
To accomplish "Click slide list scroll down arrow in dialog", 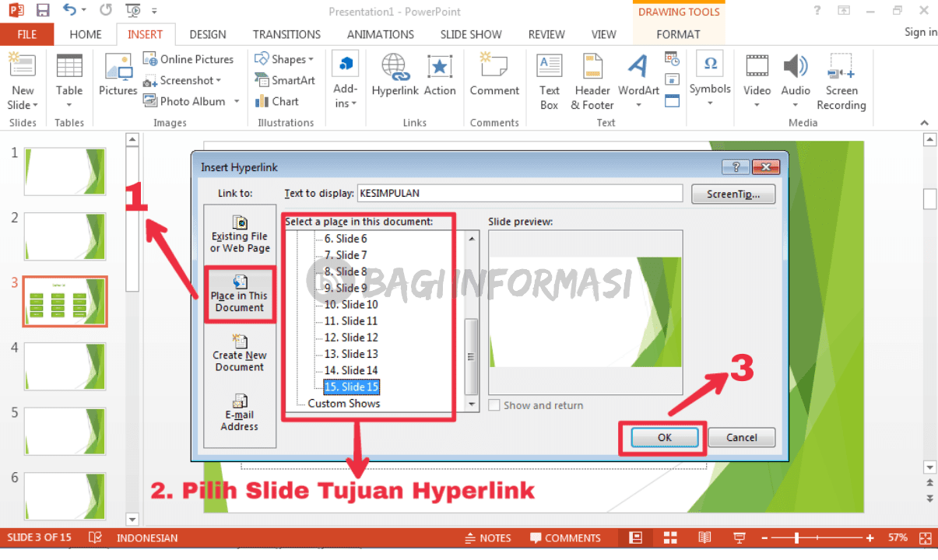I will 471,404.
